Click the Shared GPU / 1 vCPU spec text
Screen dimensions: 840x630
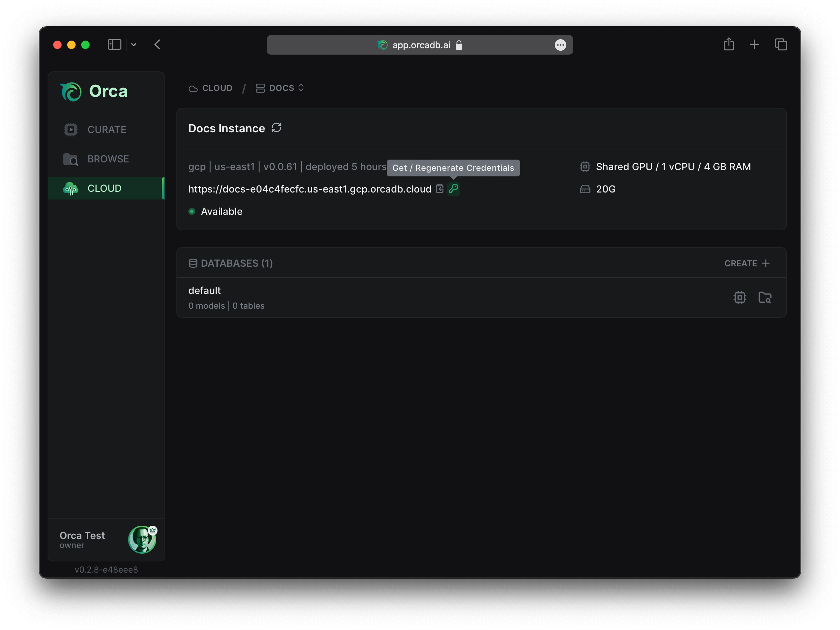673,167
